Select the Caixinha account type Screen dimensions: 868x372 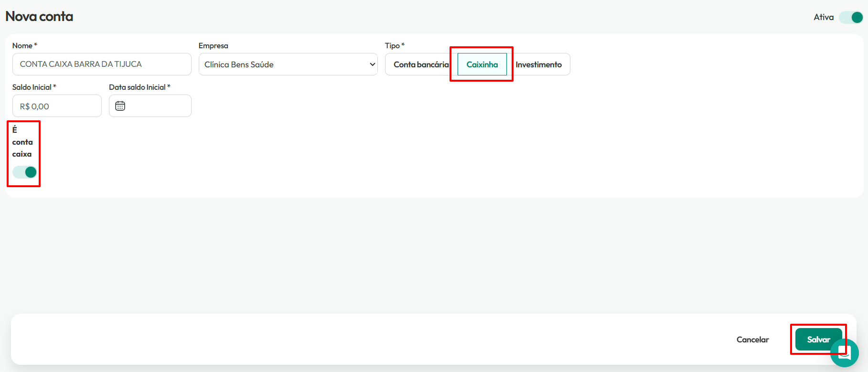coord(482,64)
